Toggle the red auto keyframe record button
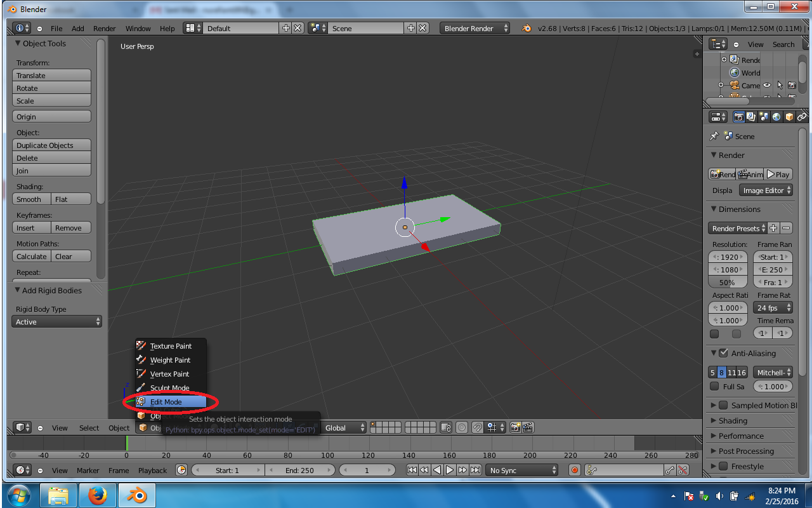The height and width of the screenshot is (508, 812). click(x=575, y=470)
